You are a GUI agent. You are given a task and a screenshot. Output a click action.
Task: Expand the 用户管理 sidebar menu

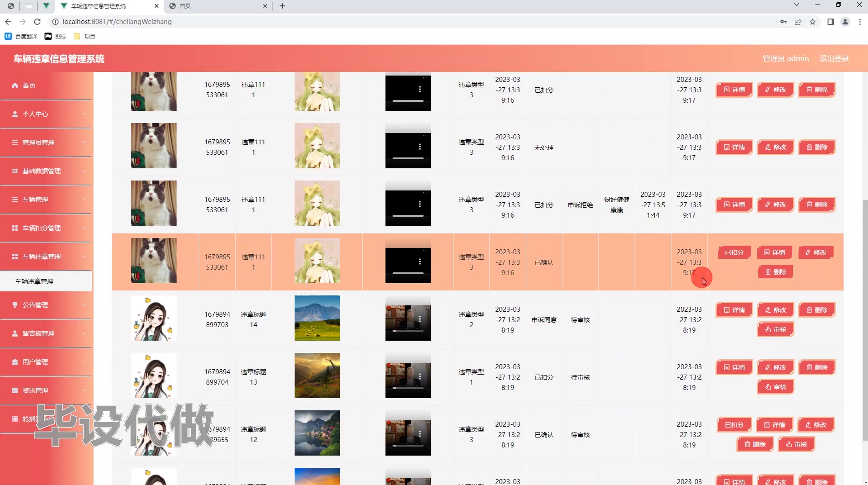[46, 362]
